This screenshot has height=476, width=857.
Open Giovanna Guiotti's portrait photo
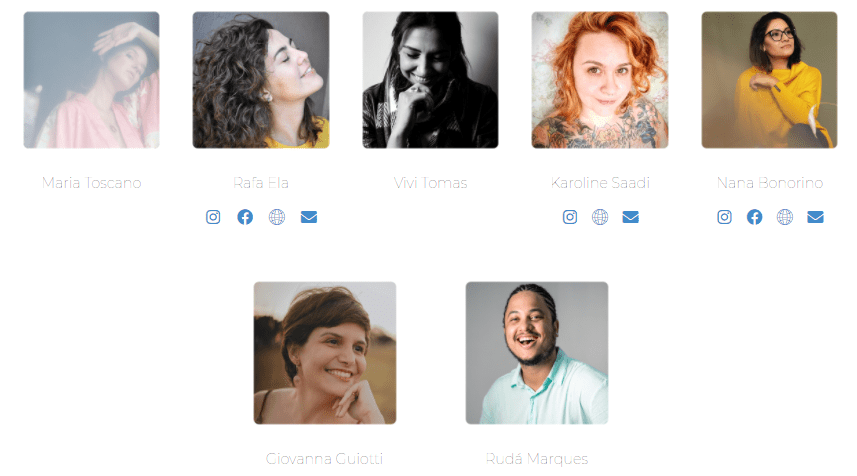coord(325,353)
